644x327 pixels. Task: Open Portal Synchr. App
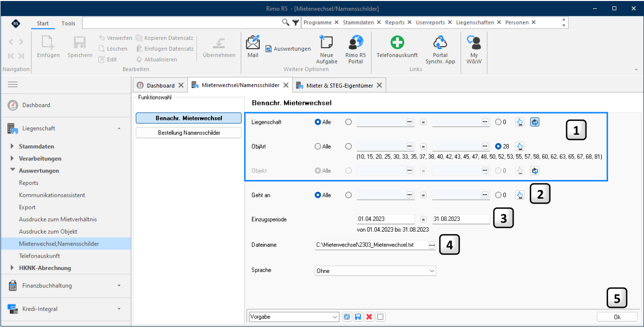tap(440, 49)
